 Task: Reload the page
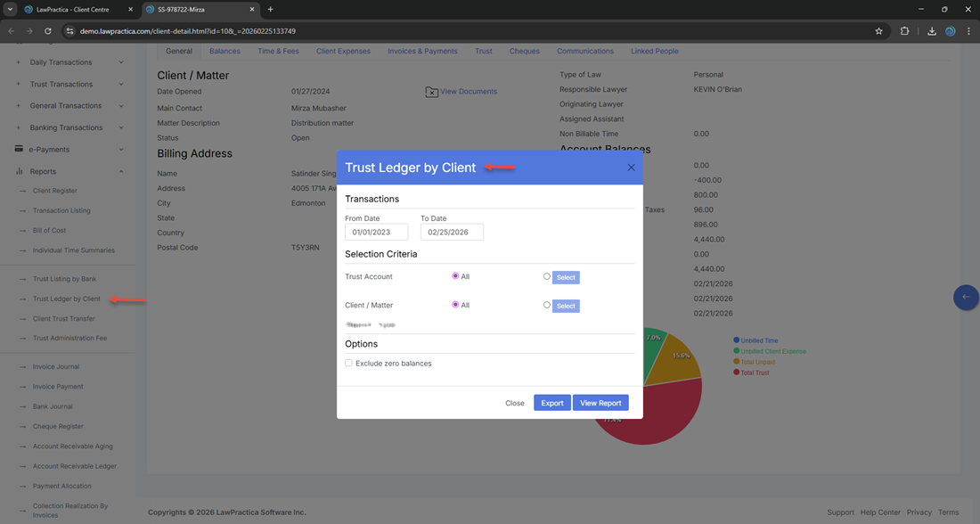pyautogui.click(x=48, y=31)
